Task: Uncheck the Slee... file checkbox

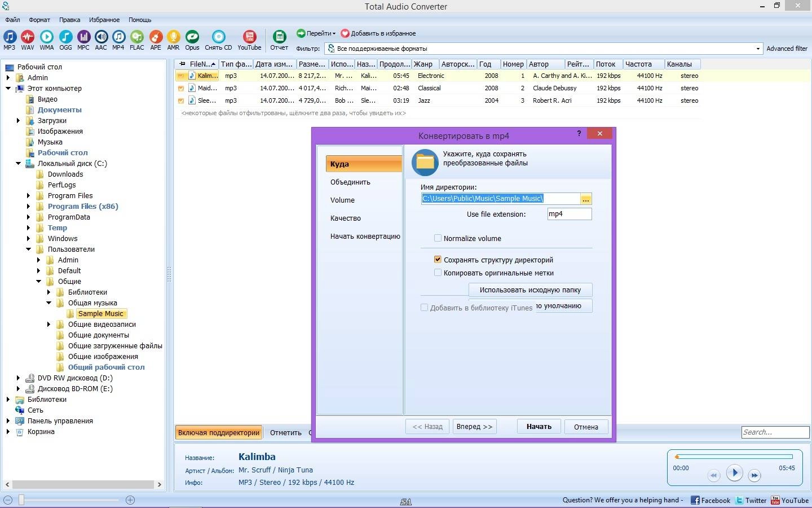Action: coord(181,100)
